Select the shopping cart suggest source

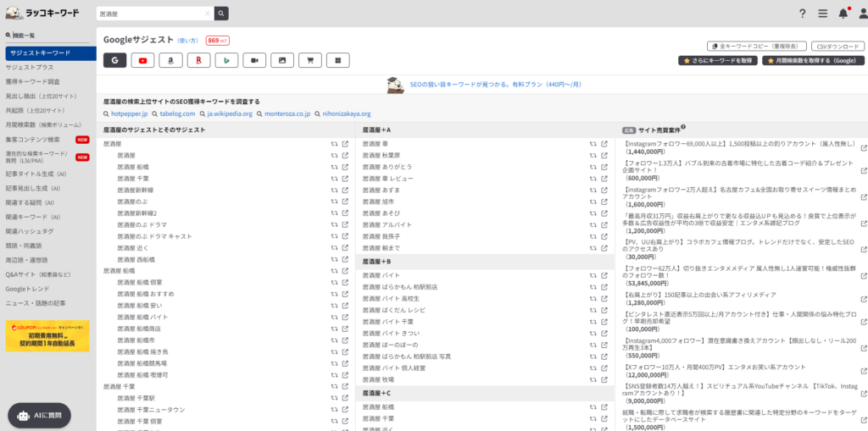tap(310, 60)
